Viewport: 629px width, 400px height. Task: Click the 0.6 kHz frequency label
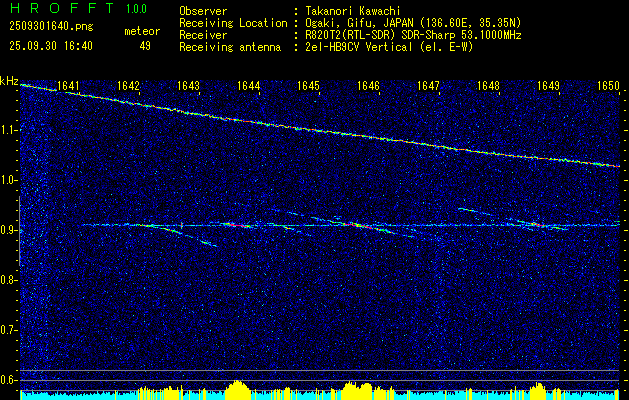9,379
